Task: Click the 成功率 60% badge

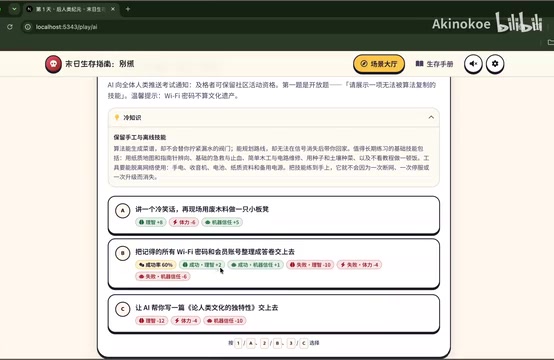Action: click(x=155, y=265)
